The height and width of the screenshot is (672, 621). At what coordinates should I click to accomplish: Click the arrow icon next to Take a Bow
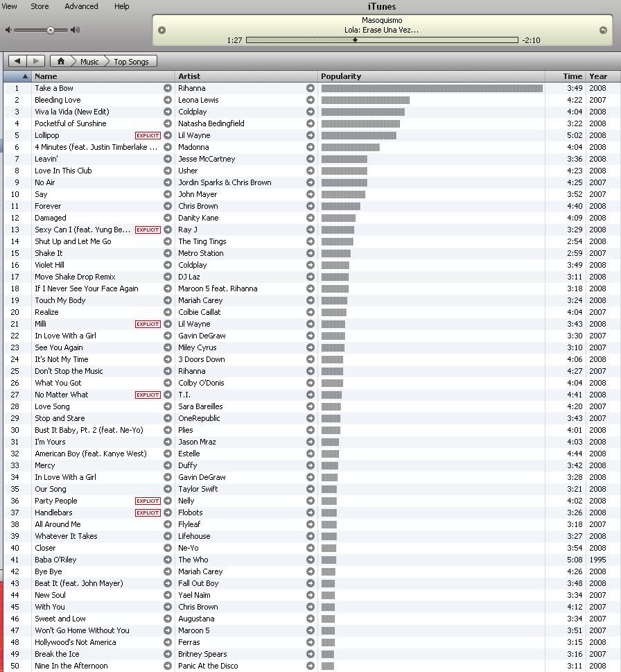coord(168,88)
